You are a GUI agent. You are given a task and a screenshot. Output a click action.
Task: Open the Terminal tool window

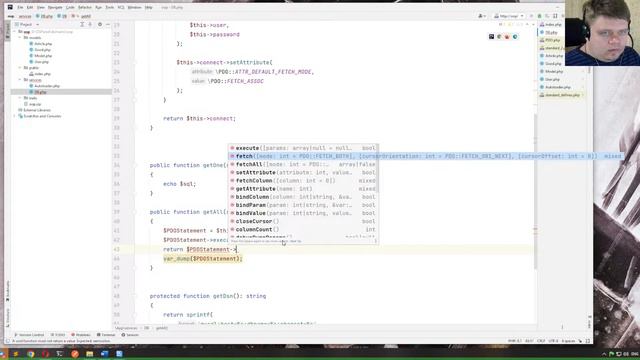(x=106, y=335)
